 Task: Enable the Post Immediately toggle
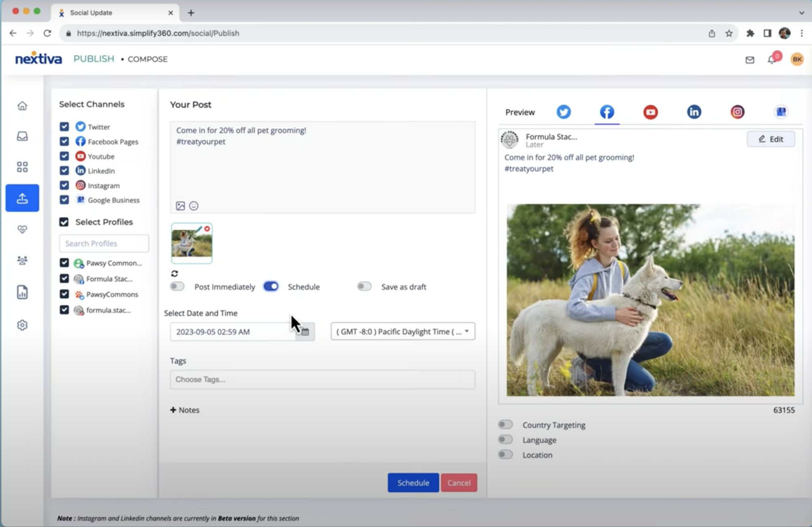click(177, 286)
